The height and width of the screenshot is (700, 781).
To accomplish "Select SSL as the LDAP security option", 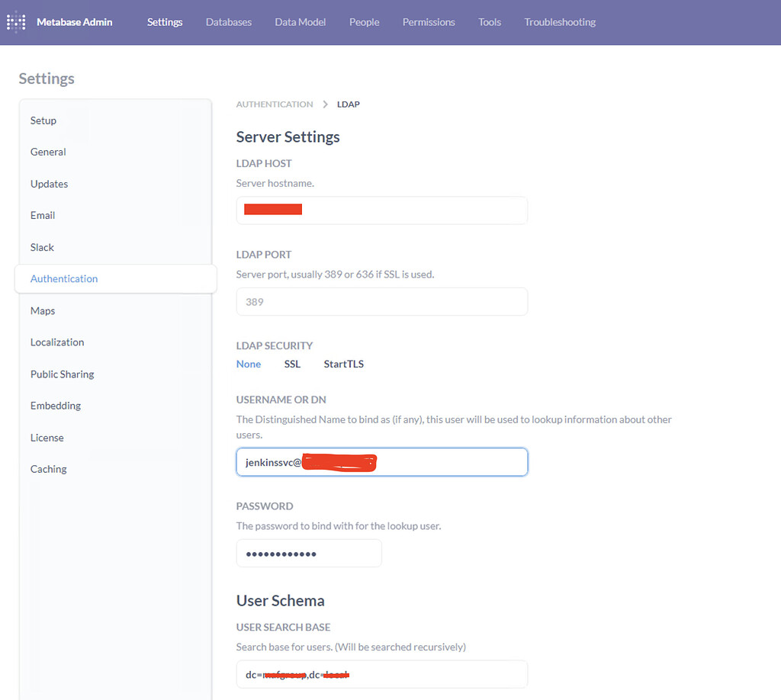I will click(x=292, y=364).
